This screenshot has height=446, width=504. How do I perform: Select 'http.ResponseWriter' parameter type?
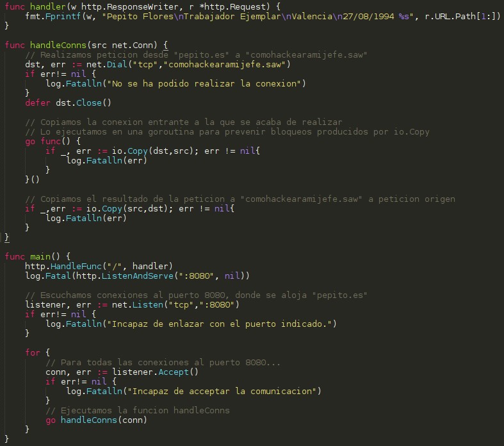tap(130, 6)
